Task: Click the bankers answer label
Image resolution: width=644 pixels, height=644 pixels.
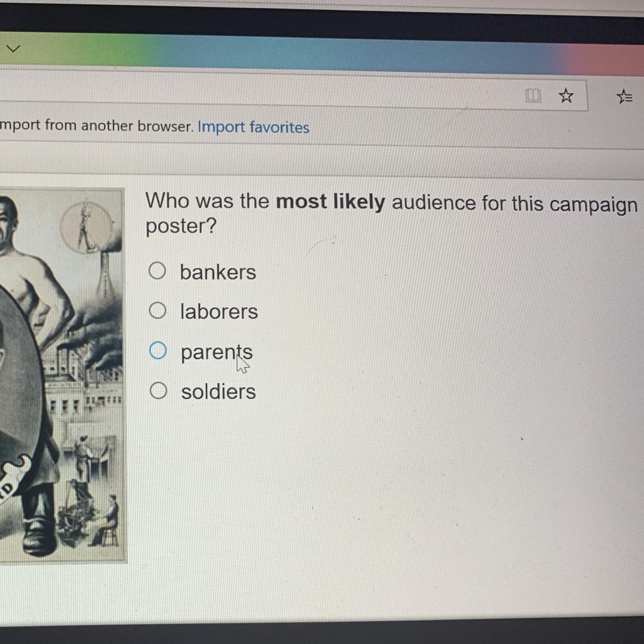Action: [x=218, y=272]
